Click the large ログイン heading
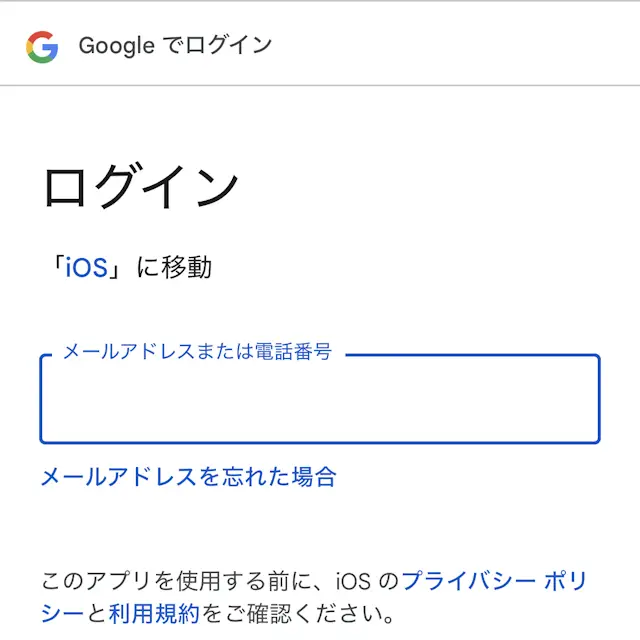This screenshot has width=640, height=640. point(141,188)
